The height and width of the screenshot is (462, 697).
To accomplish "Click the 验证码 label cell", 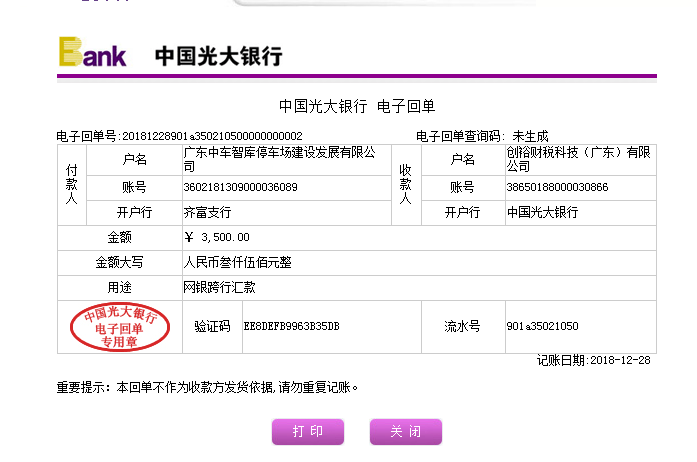I will pos(212,326).
